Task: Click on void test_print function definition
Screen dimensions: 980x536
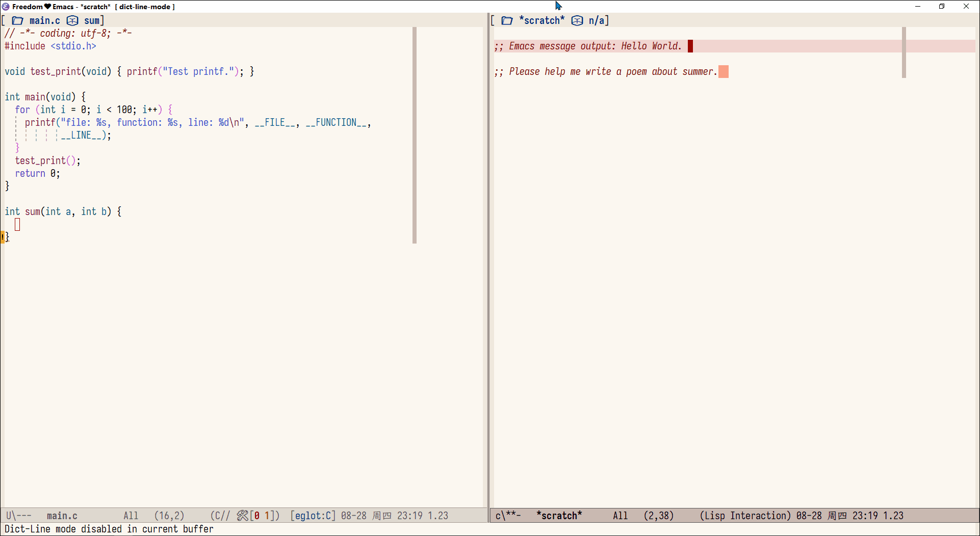Action: pos(130,71)
